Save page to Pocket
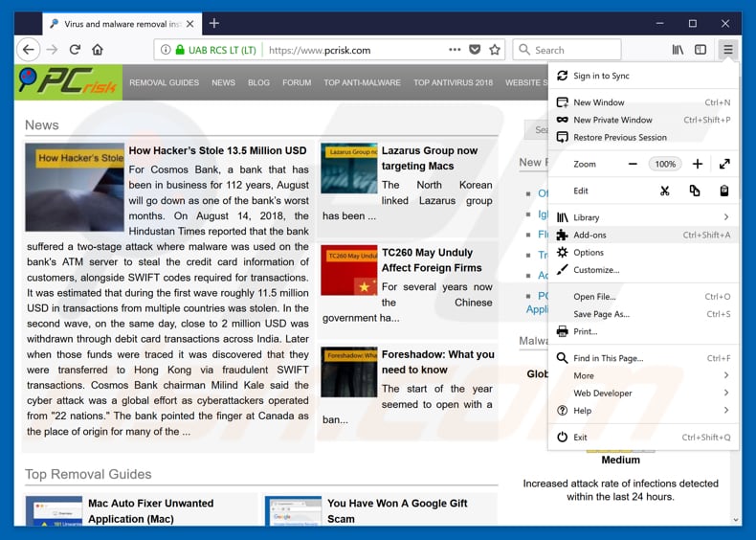This screenshot has height=540, width=756. [475, 50]
